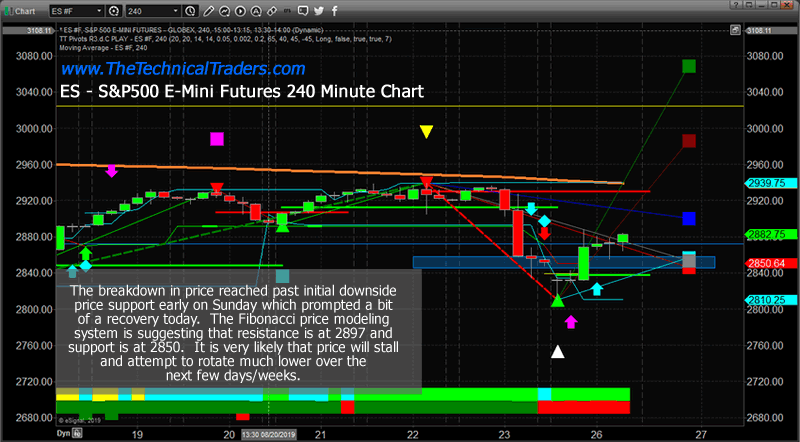Screen dimensions: 800x442
Task: Click the magenta square marker near 3000
Action: pyautogui.click(x=217, y=139)
